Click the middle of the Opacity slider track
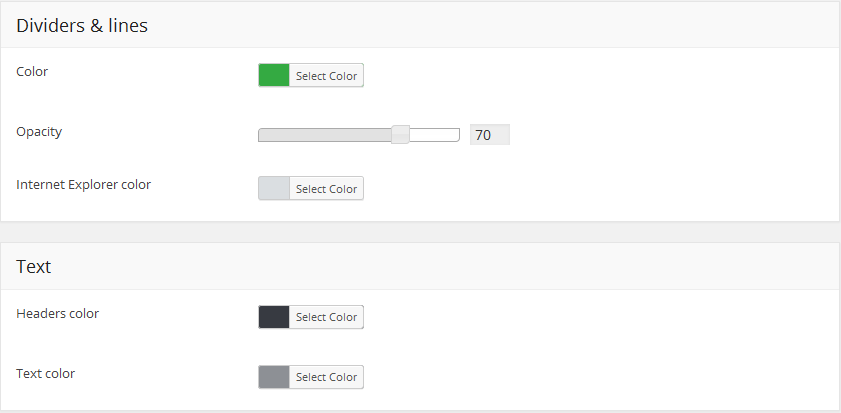 (358, 135)
